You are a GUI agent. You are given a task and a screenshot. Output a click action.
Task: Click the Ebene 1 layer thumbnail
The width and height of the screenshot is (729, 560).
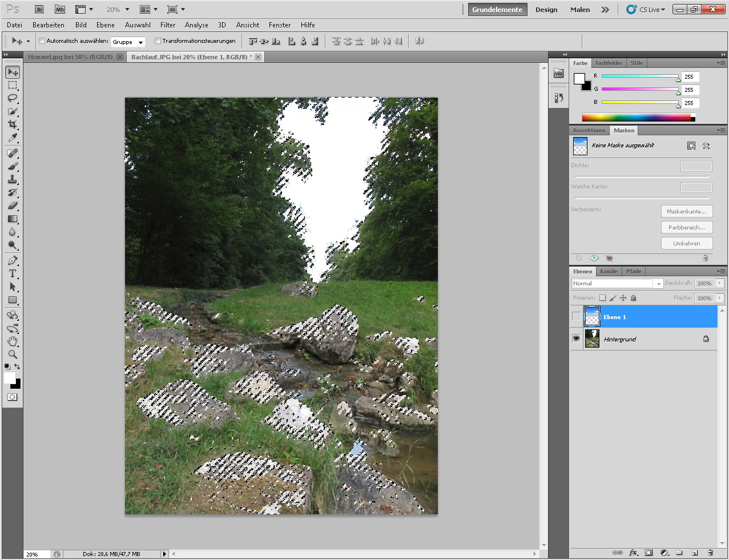tap(593, 317)
